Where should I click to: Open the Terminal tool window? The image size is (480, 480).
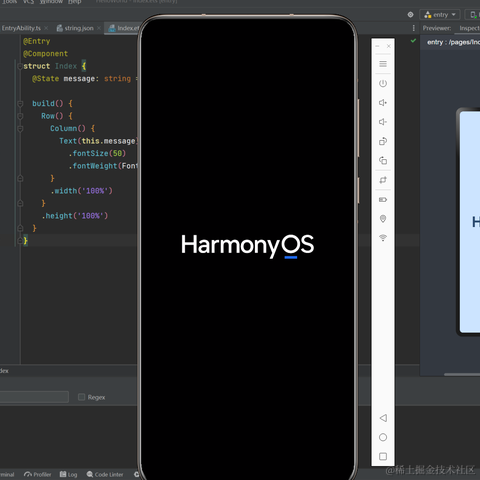(x=7, y=474)
